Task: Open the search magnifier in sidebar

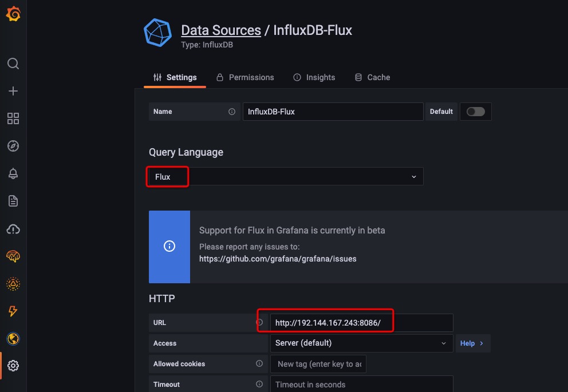Action: tap(13, 64)
